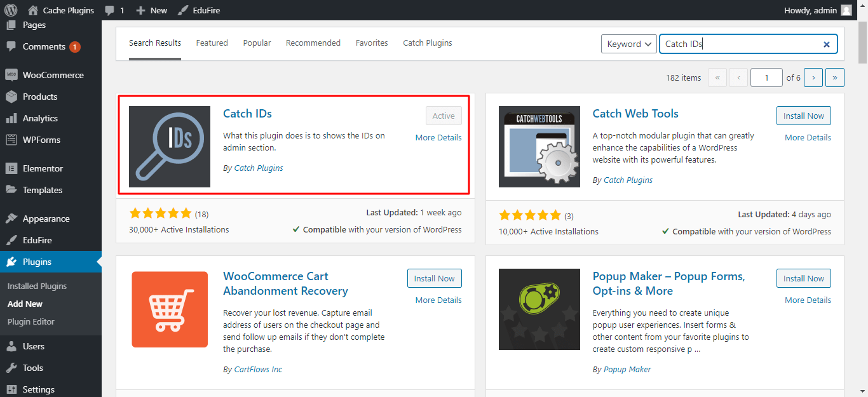The image size is (868, 397).
Task: Open Installed Plugins submenu item
Action: 37,286
